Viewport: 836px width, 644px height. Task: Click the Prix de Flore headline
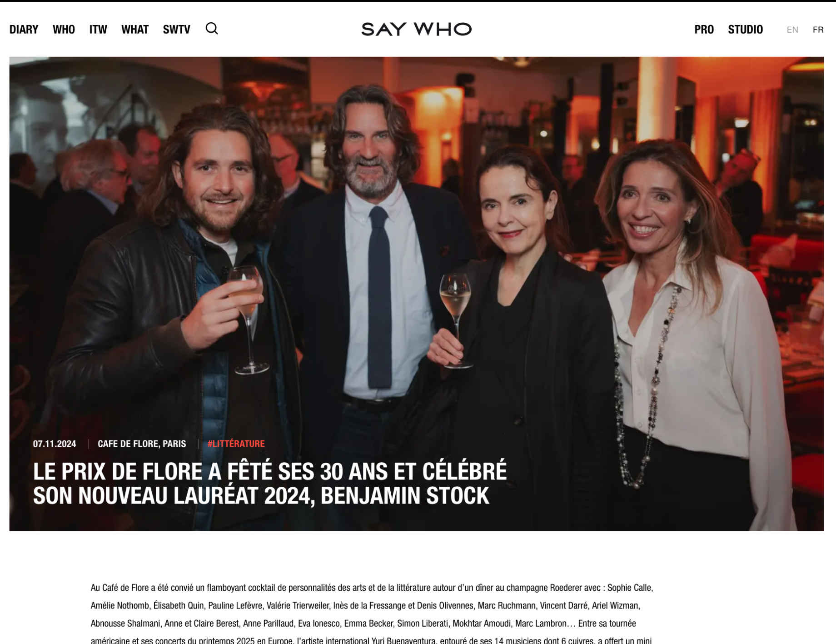[270, 483]
